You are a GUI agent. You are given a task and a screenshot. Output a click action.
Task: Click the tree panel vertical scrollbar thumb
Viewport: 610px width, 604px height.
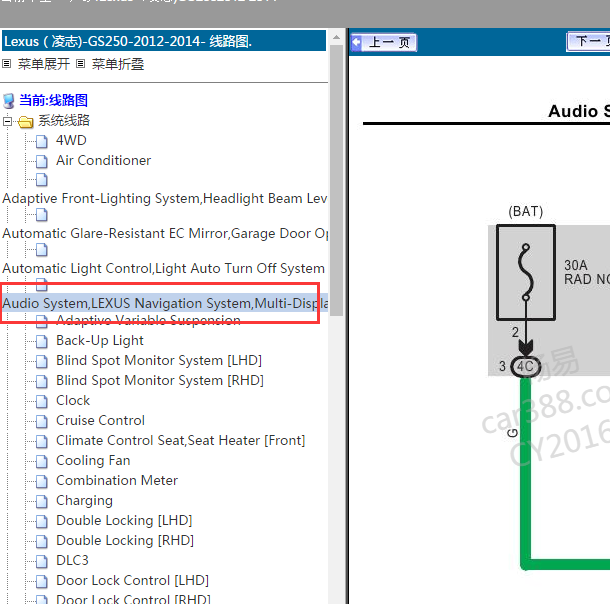[x=337, y=180]
